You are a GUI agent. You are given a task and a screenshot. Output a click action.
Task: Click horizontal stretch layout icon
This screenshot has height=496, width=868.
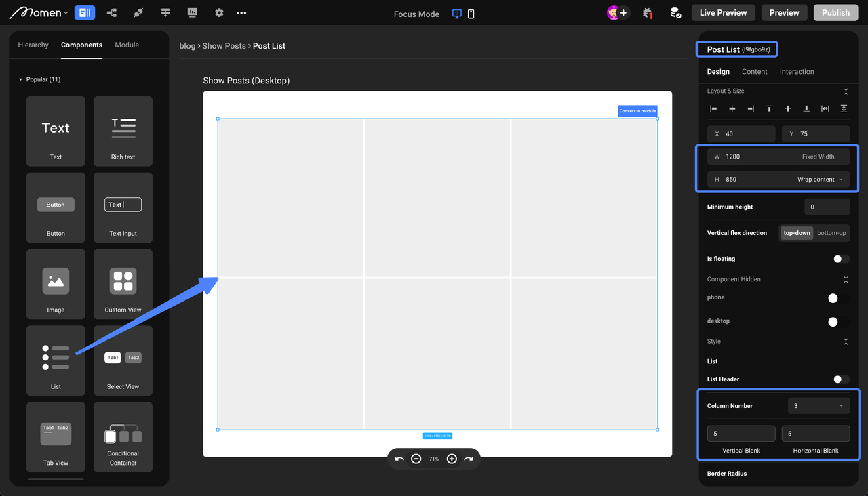click(x=825, y=108)
